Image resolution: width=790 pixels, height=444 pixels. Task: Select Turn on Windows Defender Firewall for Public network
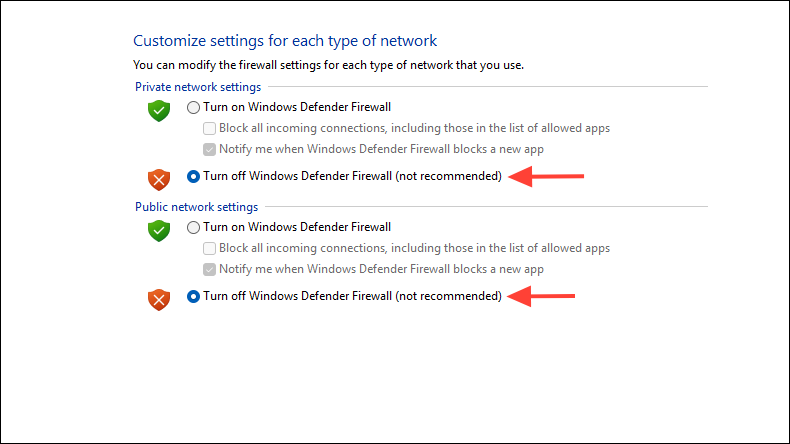click(x=193, y=227)
